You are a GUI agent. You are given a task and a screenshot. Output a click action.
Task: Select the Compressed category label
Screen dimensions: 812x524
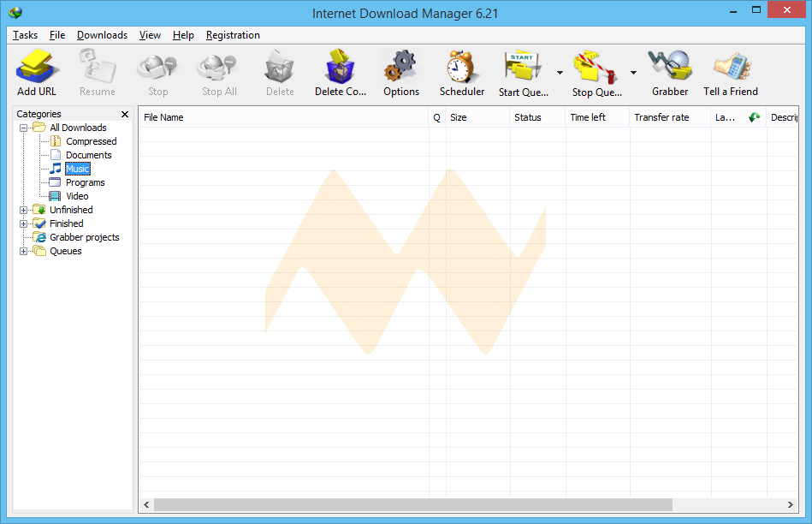point(92,141)
